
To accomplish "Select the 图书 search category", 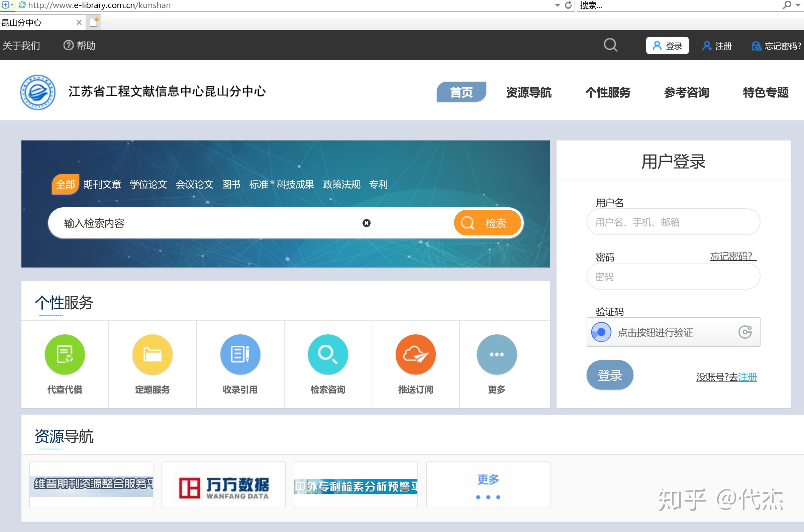I will click(x=231, y=184).
